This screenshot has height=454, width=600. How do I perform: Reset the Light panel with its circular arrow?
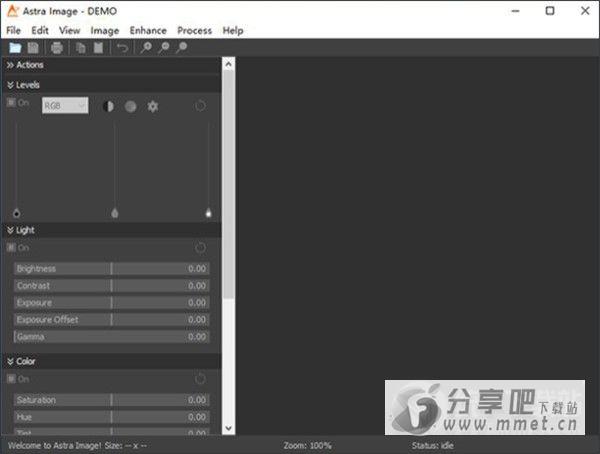(x=200, y=248)
